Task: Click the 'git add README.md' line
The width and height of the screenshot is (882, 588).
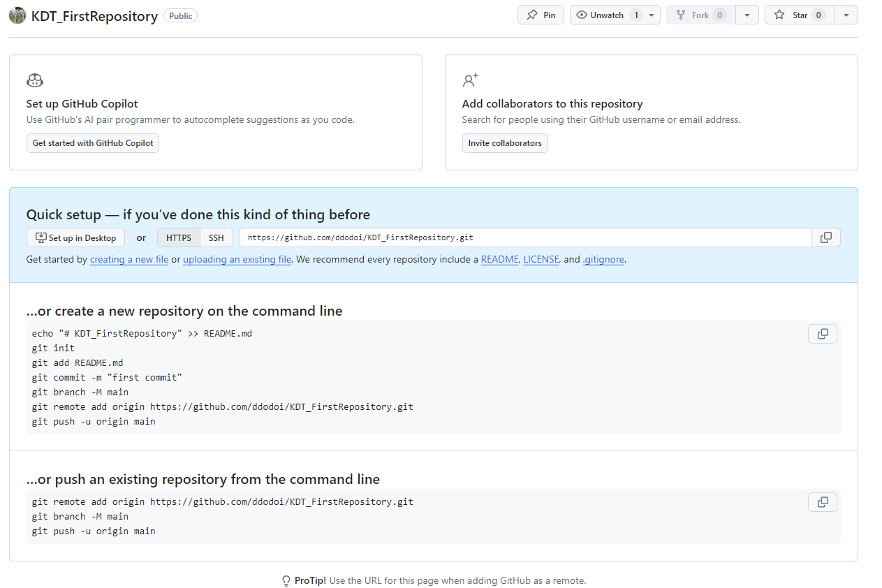Action: tap(78, 362)
